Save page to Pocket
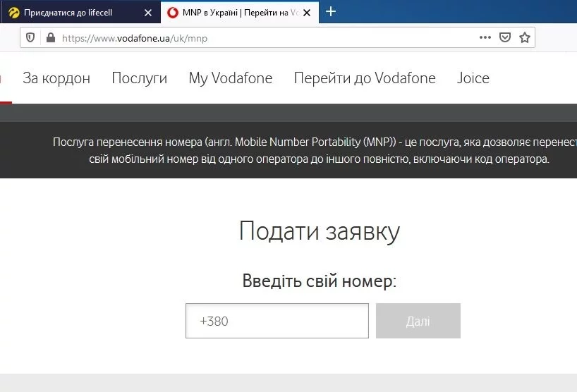The width and height of the screenshot is (577, 392). pyautogui.click(x=505, y=37)
